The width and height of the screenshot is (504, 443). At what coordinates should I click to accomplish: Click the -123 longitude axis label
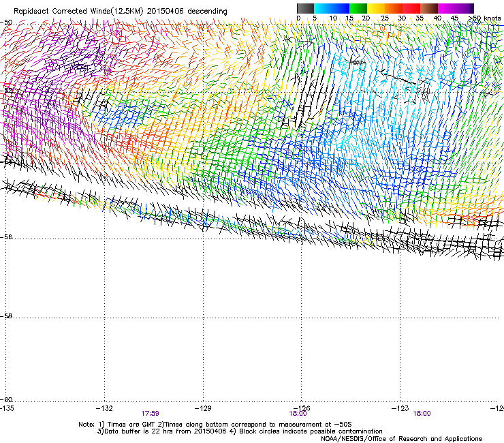tap(400, 408)
